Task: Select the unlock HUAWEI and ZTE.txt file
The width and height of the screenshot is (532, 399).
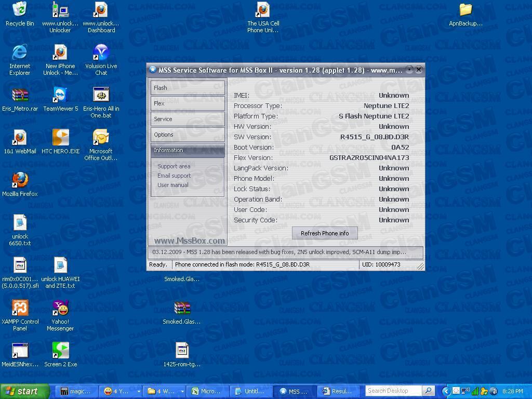Action: (x=60, y=265)
